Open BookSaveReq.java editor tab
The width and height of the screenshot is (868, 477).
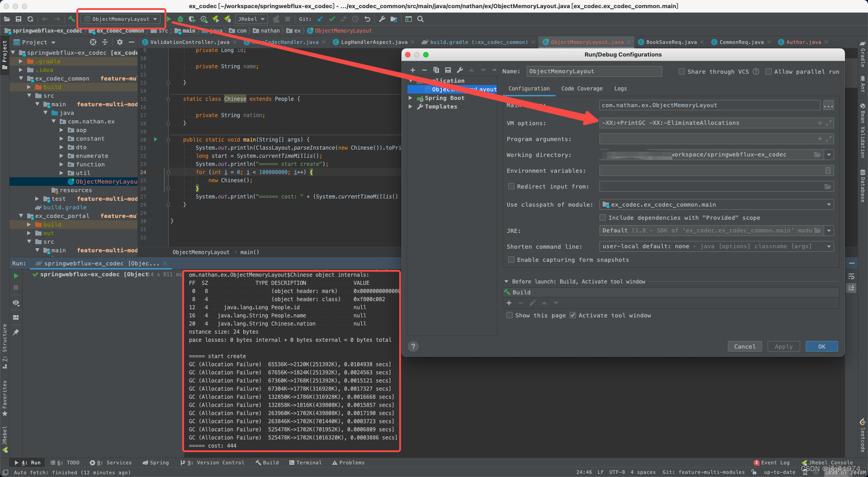(x=671, y=42)
